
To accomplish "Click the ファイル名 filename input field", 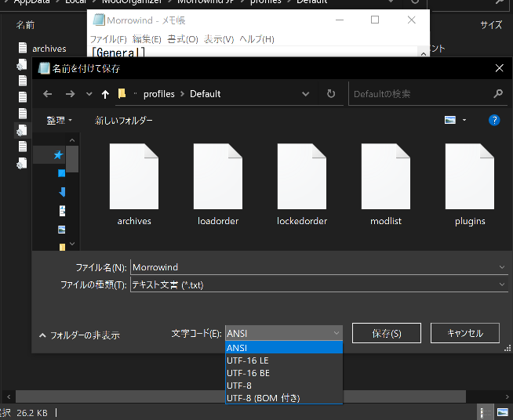I will (314, 267).
